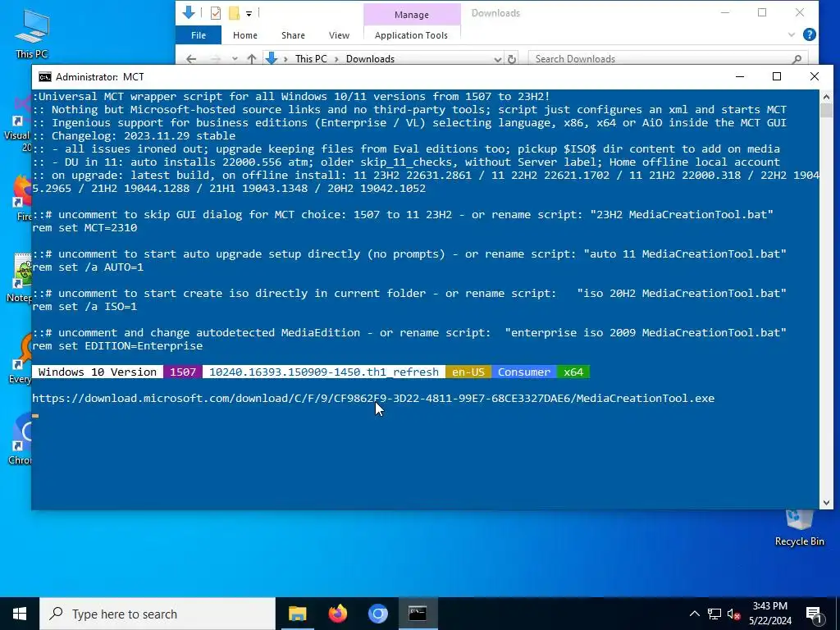
Task: Click Explorer's Help question mark icon
Action: point(810,34)
